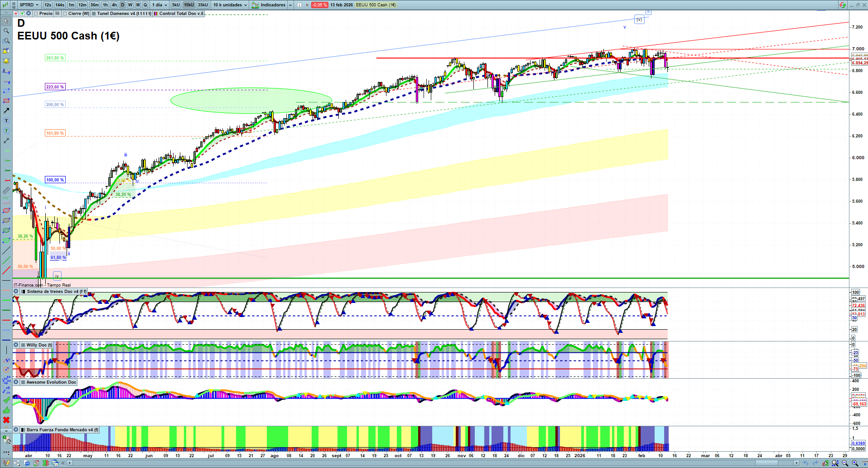The image size is (868, 468).
Task: Select the red diagonal line tool
Action: click(x=6, y=270)
